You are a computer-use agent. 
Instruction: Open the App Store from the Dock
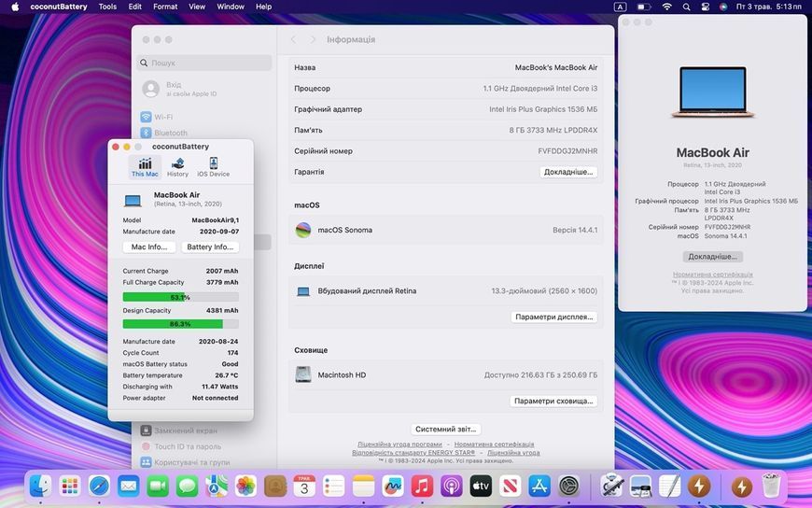click(539, 487)
